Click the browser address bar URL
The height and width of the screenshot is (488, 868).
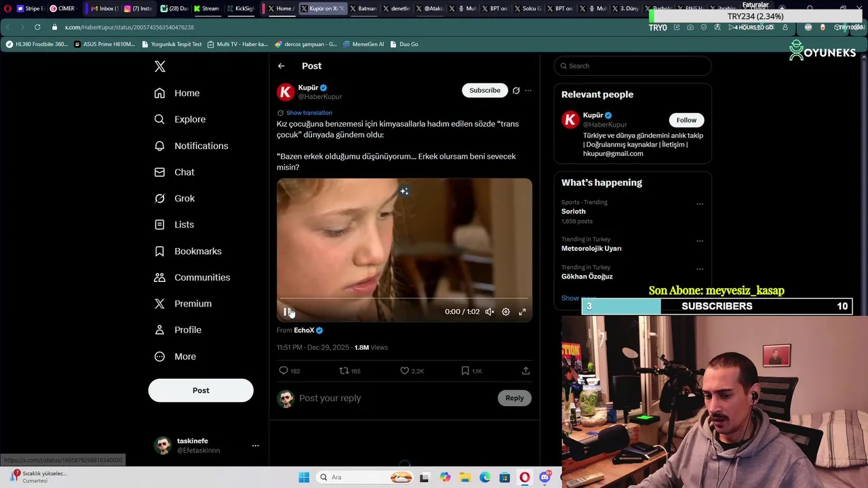[130, 27]
